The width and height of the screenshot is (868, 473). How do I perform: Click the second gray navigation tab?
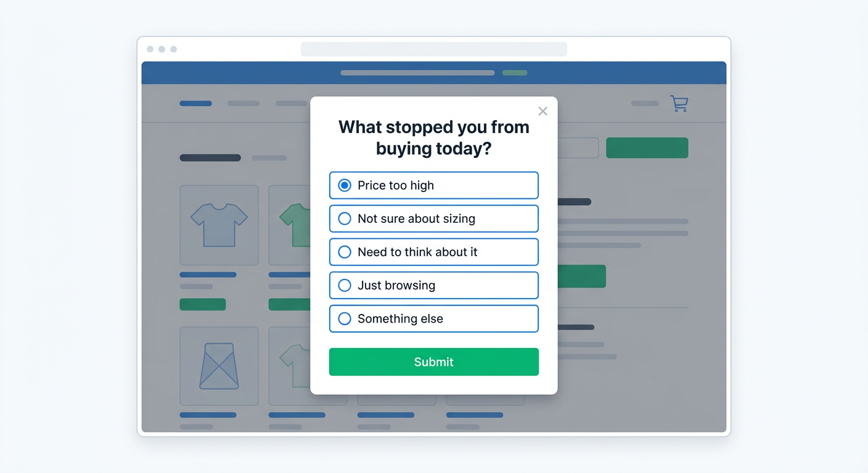[x=291, y=103]
